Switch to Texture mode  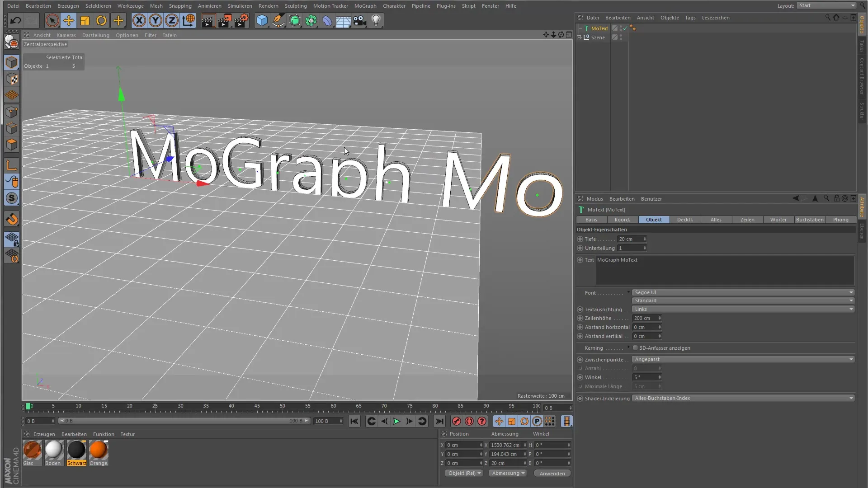[x=12, y=79]
